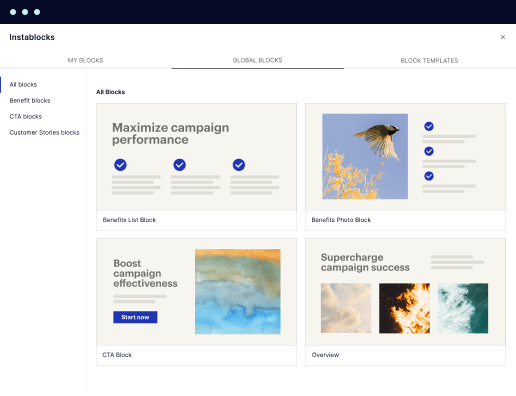The image size is (516, 396).
Task: Open the GLOBAL BLOCKS tab
Action: tap(258, 60)
